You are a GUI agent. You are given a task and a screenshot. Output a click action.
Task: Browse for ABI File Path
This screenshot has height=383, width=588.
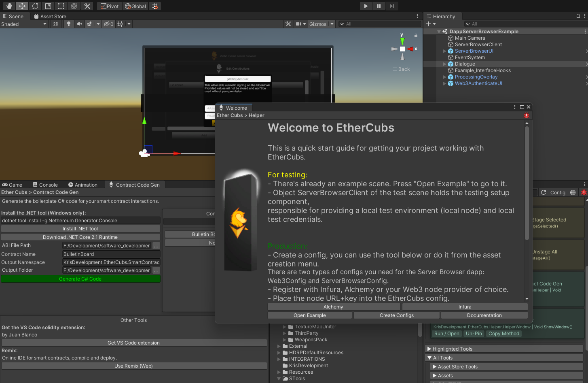click(156, 246)
